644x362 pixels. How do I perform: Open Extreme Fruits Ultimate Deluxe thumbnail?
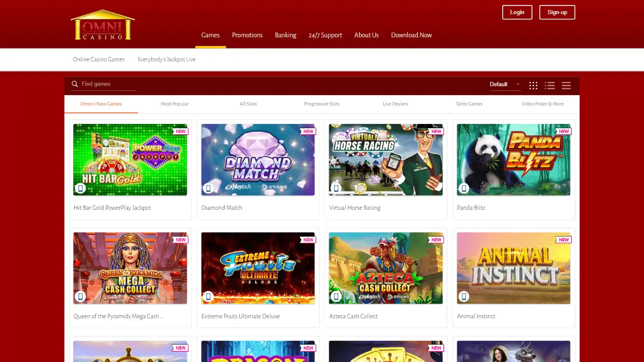point(258,268)
